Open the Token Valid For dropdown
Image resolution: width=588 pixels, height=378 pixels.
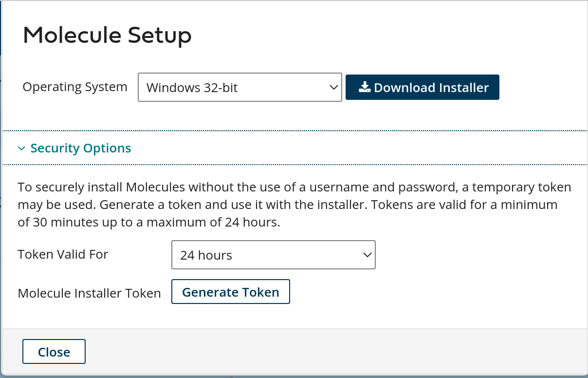pos(274,255)
